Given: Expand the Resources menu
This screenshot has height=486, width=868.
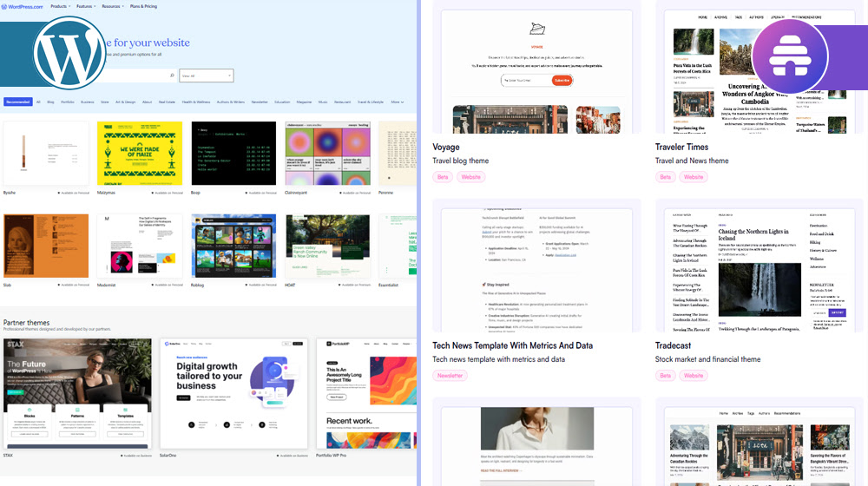Looking at the screenshot, I should (x=113, y=6).
